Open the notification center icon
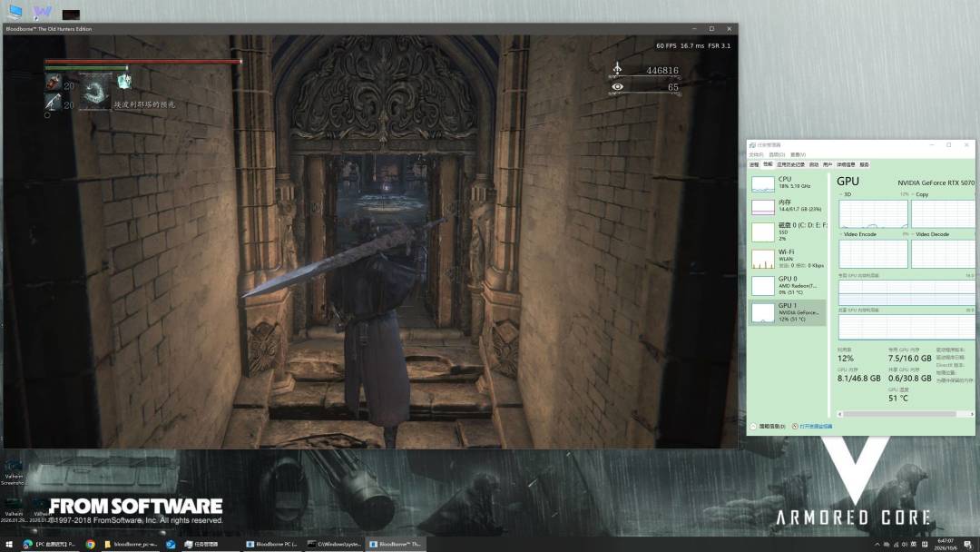This screenshot has width=980, height=552. click(x=968, y=545)
